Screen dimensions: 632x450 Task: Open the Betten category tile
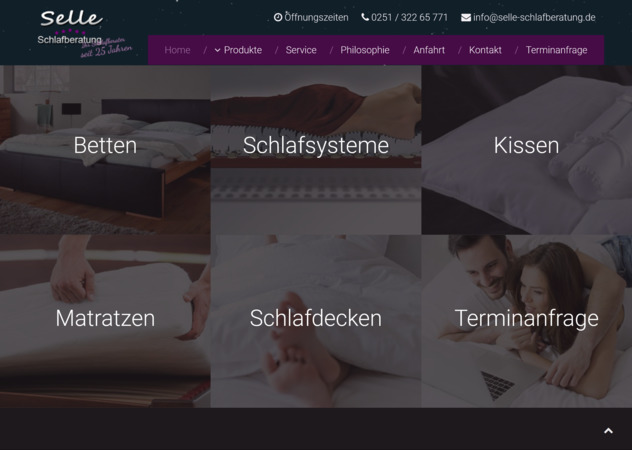coord(105,150)
